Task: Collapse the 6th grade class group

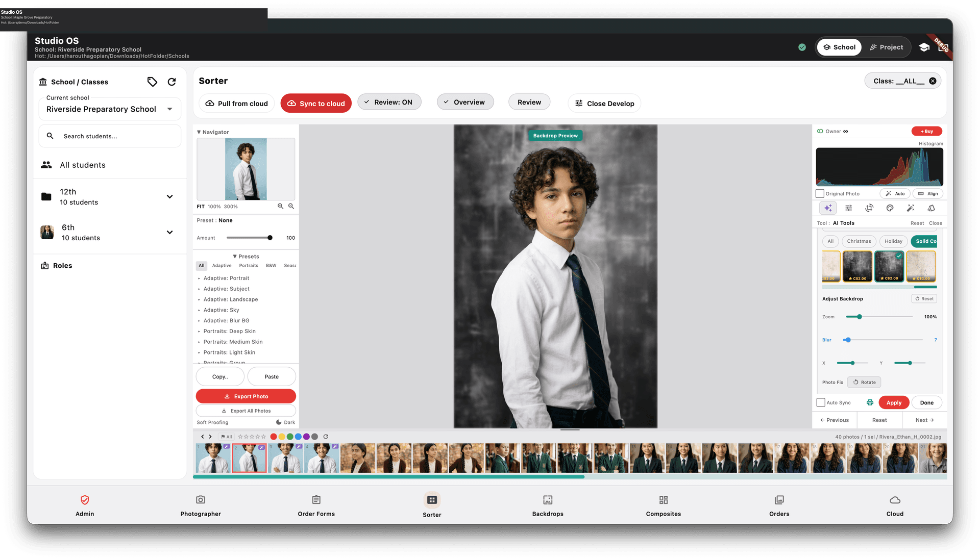Action: pyautogui.click(x=169, y=232)
